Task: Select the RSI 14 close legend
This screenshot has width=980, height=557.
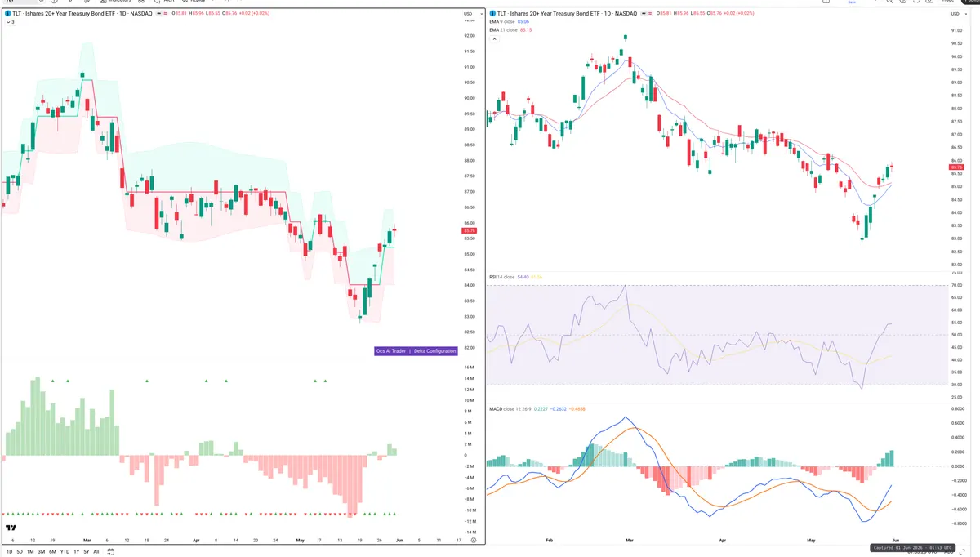Action: [501, 278]
